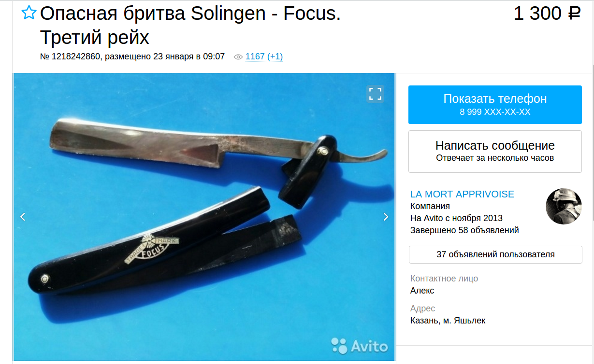Click the 1 300 ₽ price
594x364 pixels.
coord(547,14)
